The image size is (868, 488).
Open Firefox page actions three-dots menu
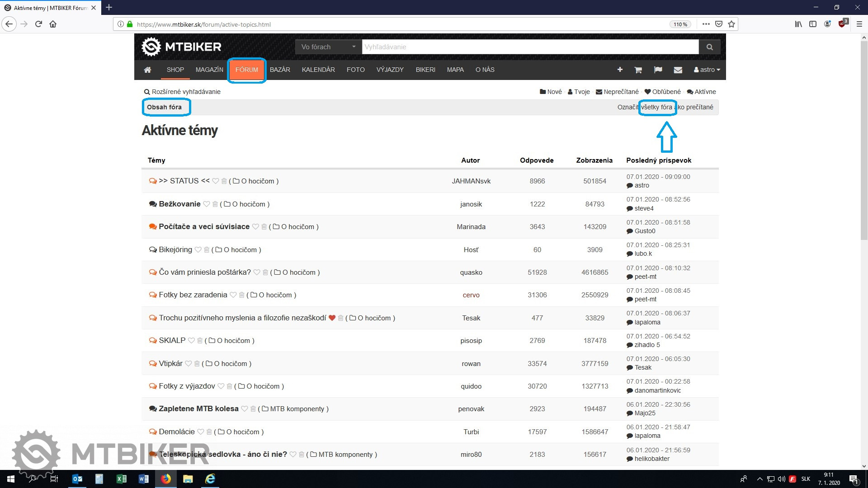(x=706, y=24)
